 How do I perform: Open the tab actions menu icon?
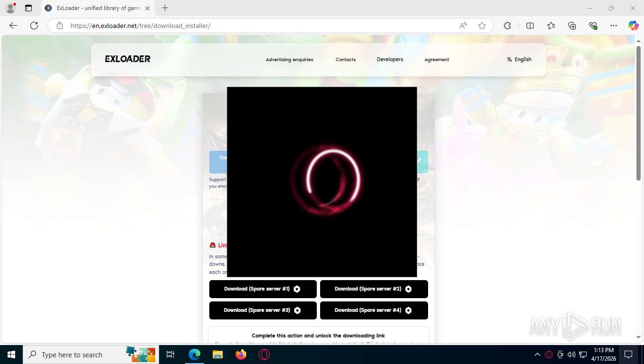pyautogui.click(x=28, y=8)
